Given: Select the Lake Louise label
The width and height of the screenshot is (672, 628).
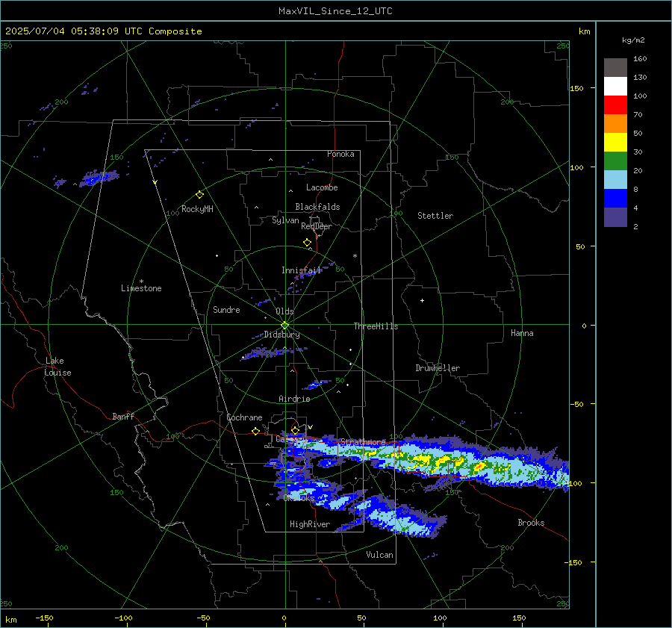Looking at the screenshot, I should 57,367.
